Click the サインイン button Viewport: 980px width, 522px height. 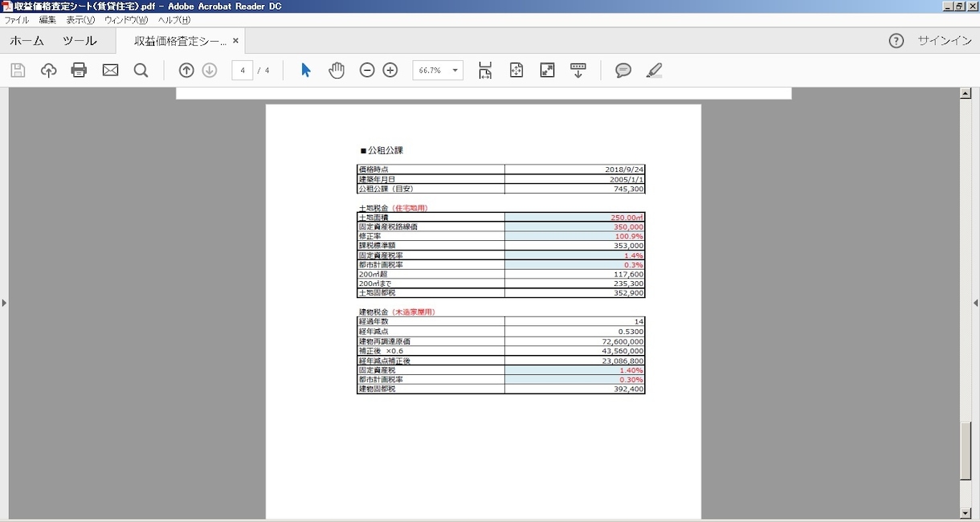[945, 41]
